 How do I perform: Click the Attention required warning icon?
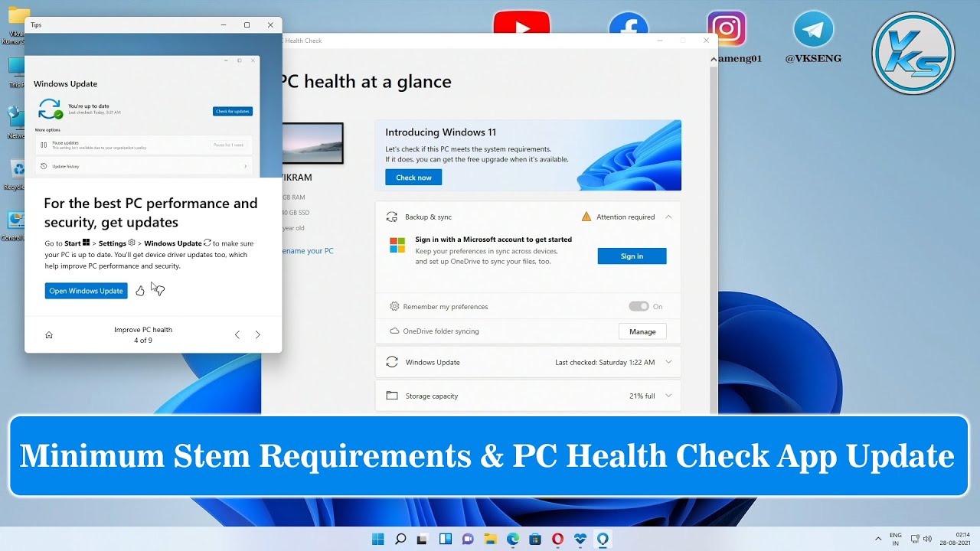[x=586, y=217]
